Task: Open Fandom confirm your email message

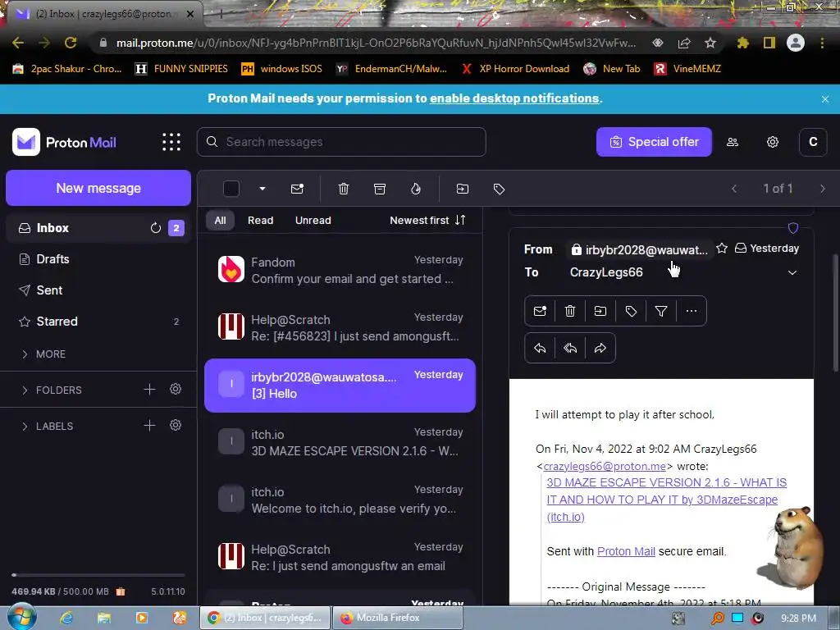Action: [x=340, y=270]
